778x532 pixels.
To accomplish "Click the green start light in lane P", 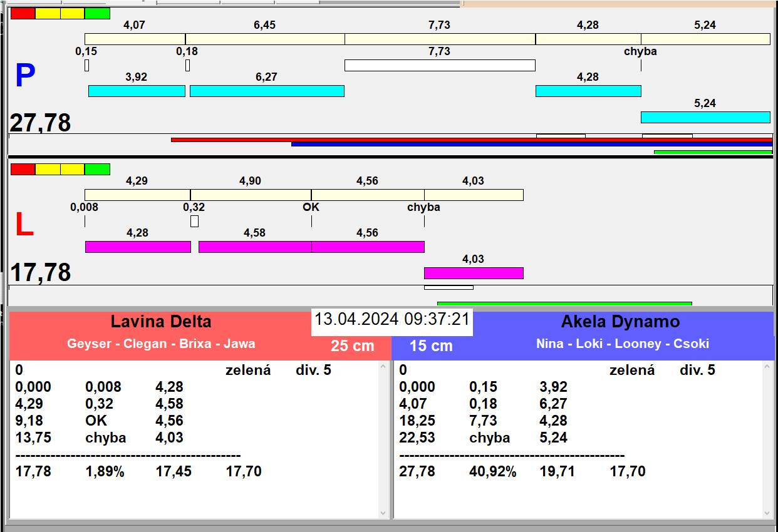I will [97, 13].
